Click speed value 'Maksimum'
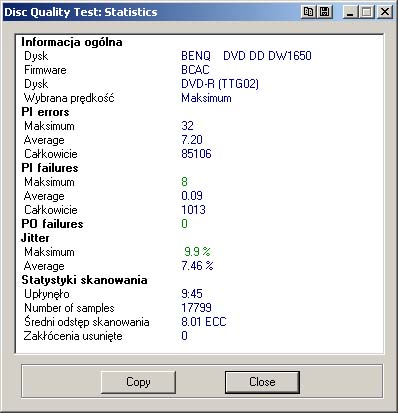This screenshot has height=413, width=398. pyautogui.click(x=206, y=98)
